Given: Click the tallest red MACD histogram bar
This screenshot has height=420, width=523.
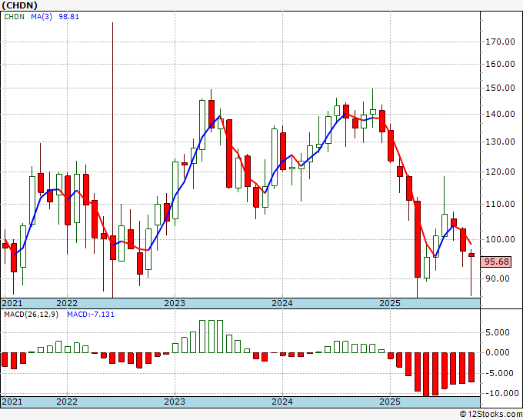Looking at the screenshot, I should [426, 375].
